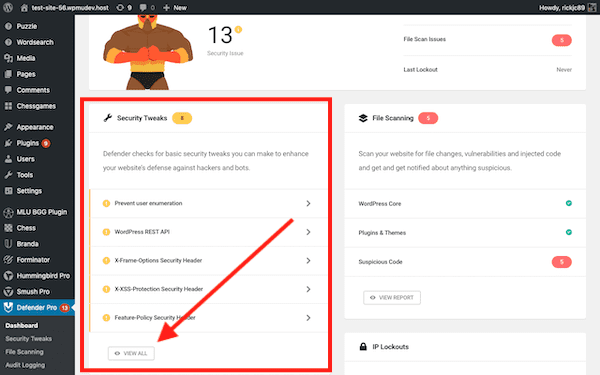Select the File Scanning submenu item
Viewport: 600px width, 375px height.
[x=24, y=352]
